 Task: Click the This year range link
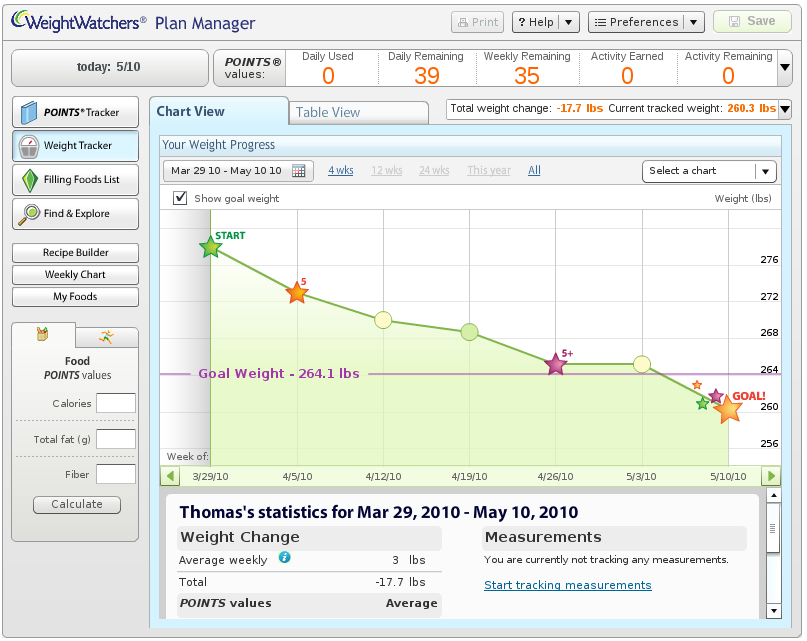(489, 170)
